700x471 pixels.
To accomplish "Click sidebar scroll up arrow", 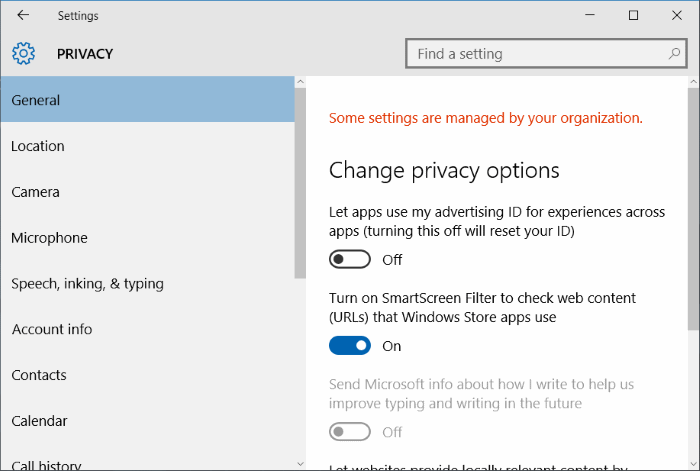I will 300,82.
